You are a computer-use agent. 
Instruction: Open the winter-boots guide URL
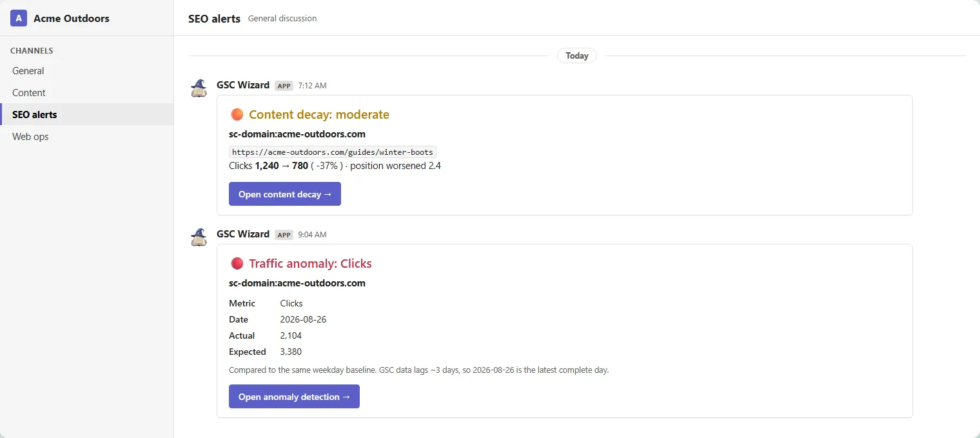pyautogui.click(x=333, y=152)
